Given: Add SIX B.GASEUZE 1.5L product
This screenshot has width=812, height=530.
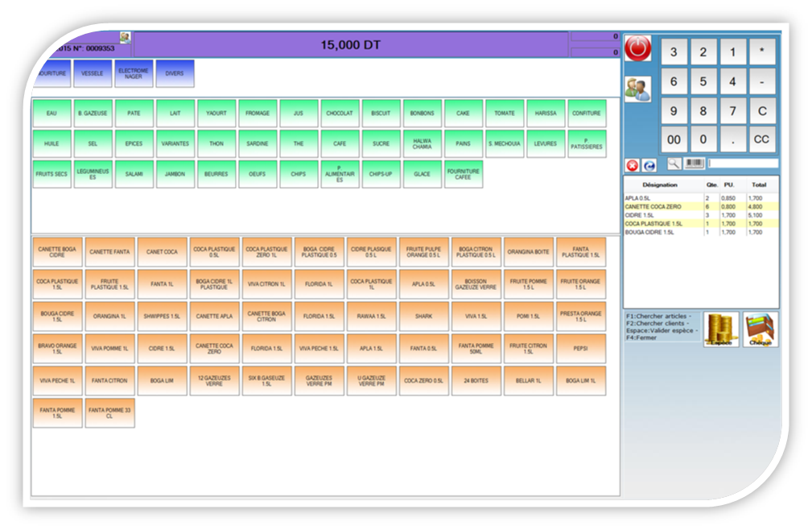Looking at the screenshot, I should click(x=266, y=381).
